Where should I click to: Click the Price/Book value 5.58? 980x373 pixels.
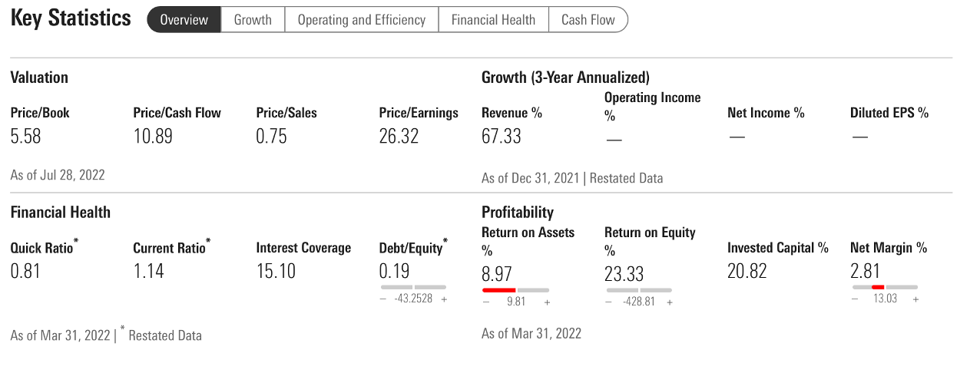[x=25, y=137]
